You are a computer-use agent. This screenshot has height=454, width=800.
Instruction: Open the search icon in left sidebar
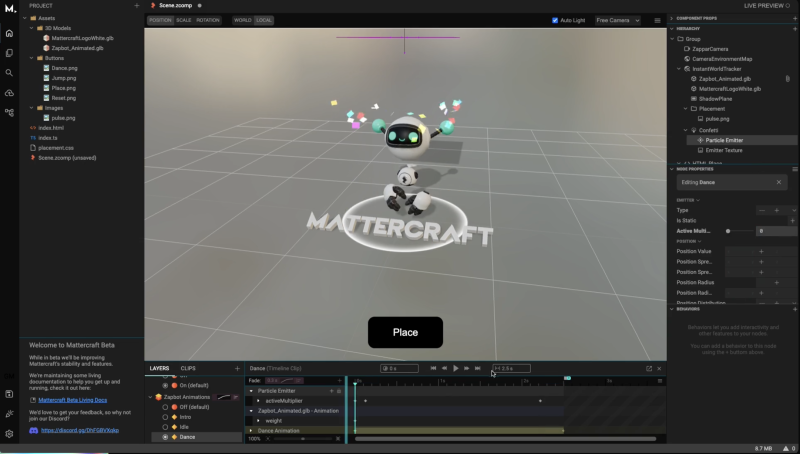point(9,72)
